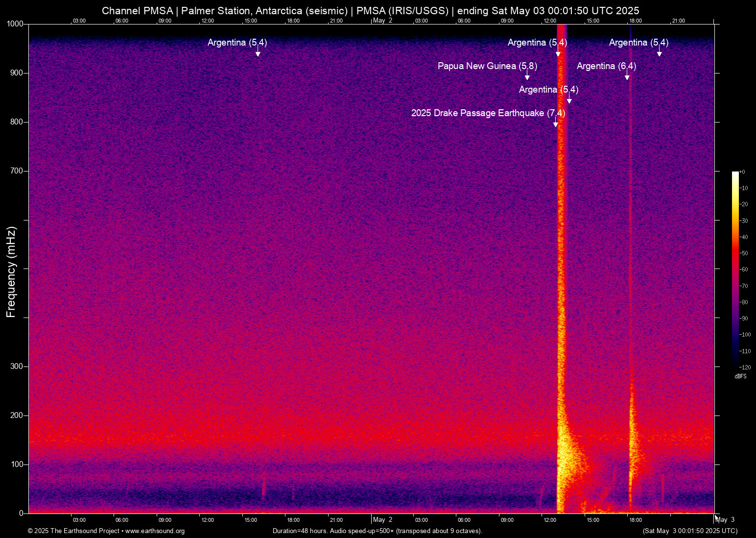Viewport: 756px width, 538px height.
Task: Click arrow marker under Drake Passage Earthquake label
Action: pos(555,123)
